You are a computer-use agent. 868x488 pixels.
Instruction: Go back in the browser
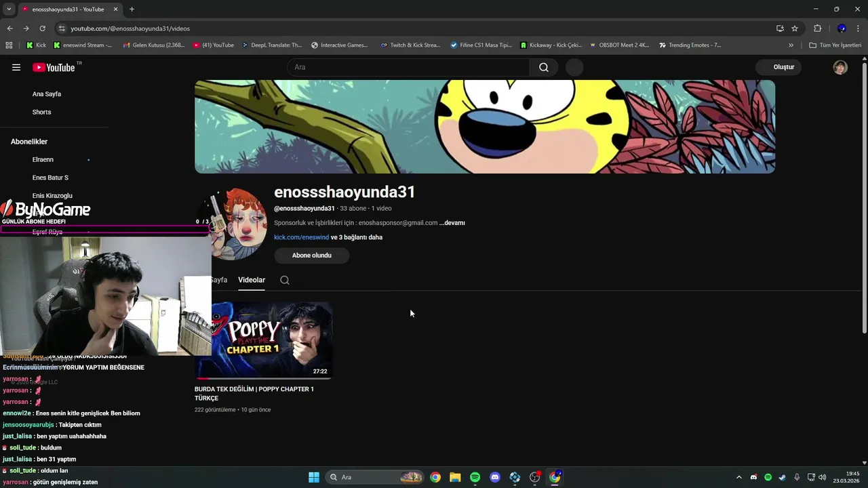9,28
